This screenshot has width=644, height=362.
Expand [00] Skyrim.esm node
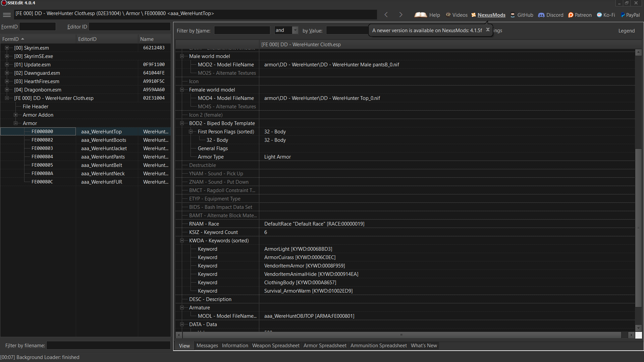(x=7, y=48)
